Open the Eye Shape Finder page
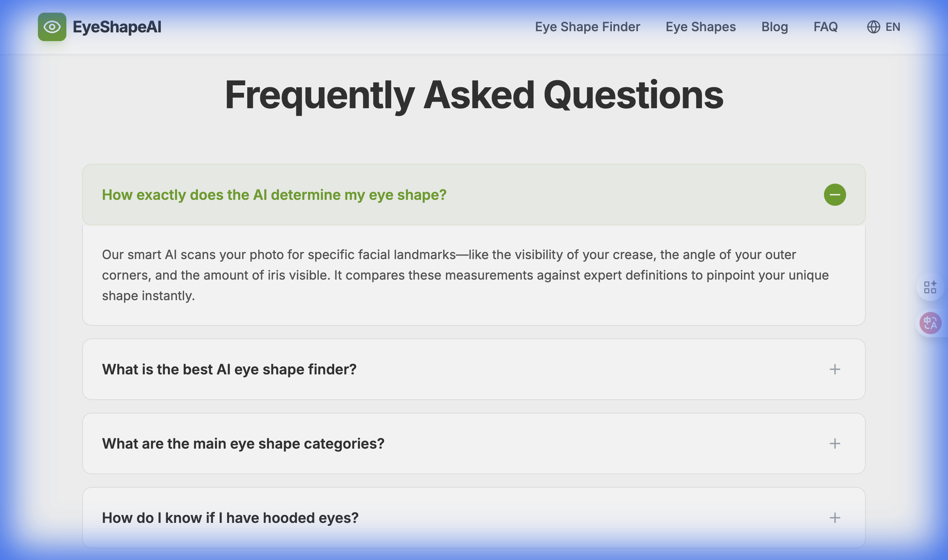This screenshot has height=560, width=948. pyautogui.click(x=587, y=27)
